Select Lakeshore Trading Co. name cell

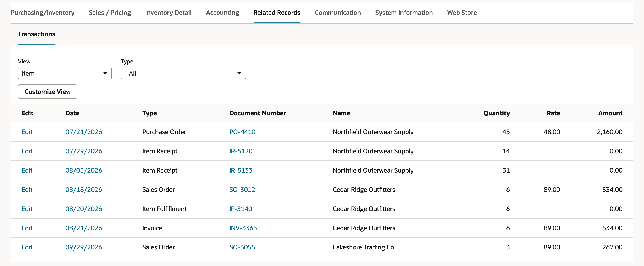tap(364, 247)
